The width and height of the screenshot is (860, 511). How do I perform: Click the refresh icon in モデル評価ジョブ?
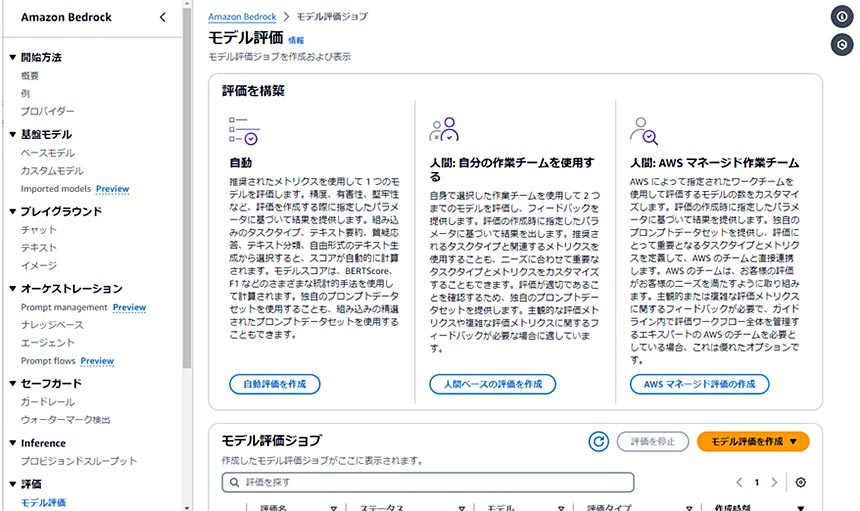[598, 441]
